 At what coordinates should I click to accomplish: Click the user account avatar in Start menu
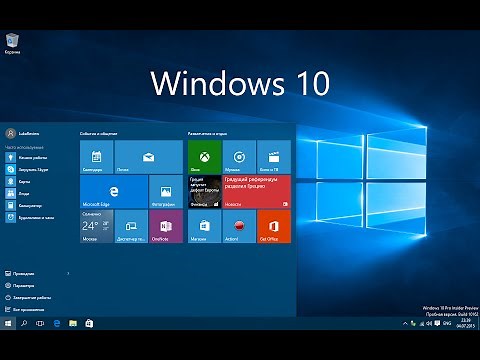click(11, 133)
